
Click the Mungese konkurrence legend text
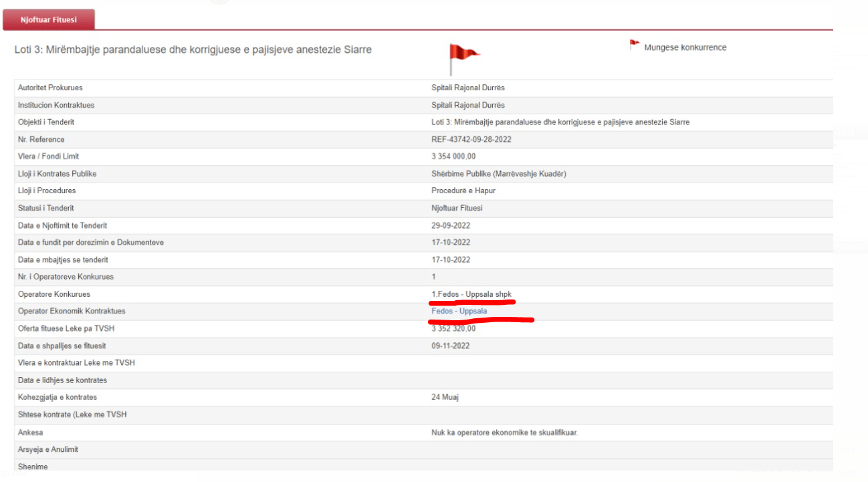[x=685, y=48]
